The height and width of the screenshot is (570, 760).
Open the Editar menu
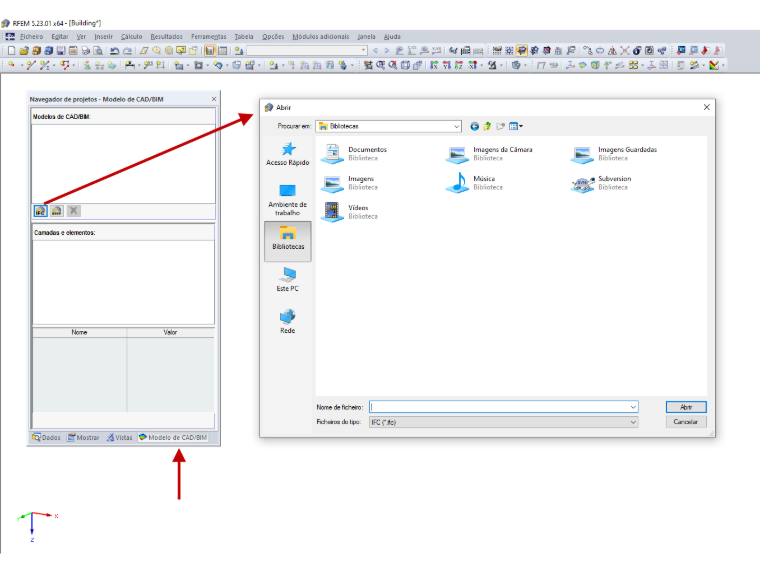(60, 36)
